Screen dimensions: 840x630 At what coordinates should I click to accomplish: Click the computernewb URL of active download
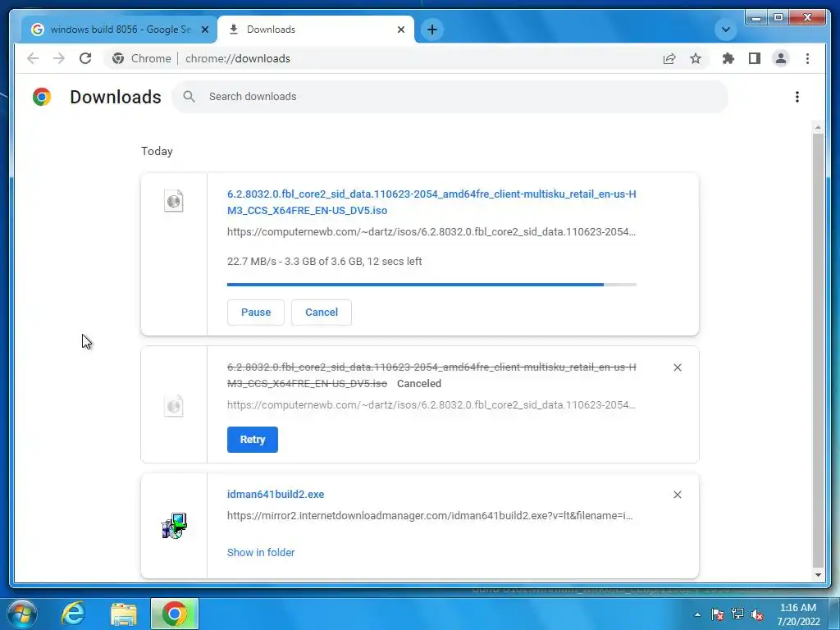click(x=431, y=232)
